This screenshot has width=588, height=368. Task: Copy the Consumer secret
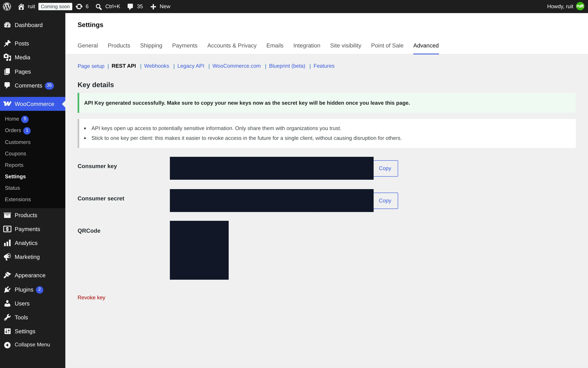pyautogui.click(x=385, y=201)
